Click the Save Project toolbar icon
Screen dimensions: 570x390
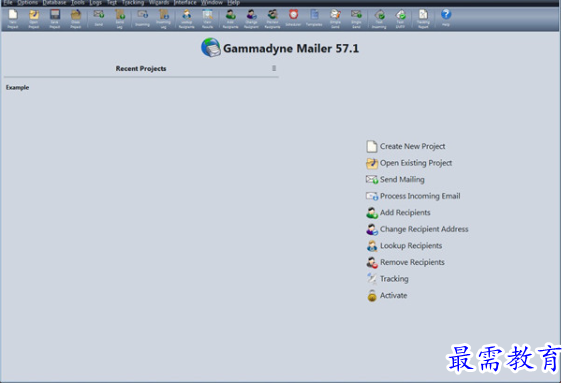(55, 18)
